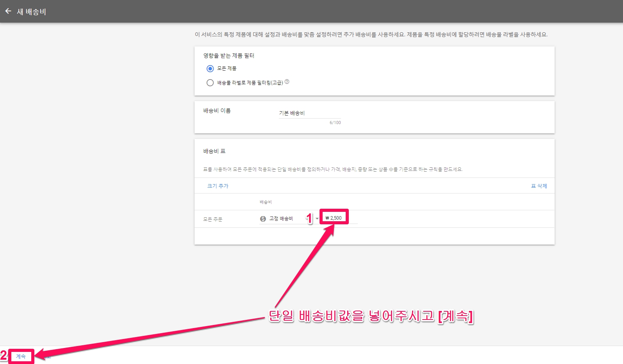Viewport: 623px width, 364px height.
Task: Click the 배송비 표 section heading
Action: coord(214,151)
